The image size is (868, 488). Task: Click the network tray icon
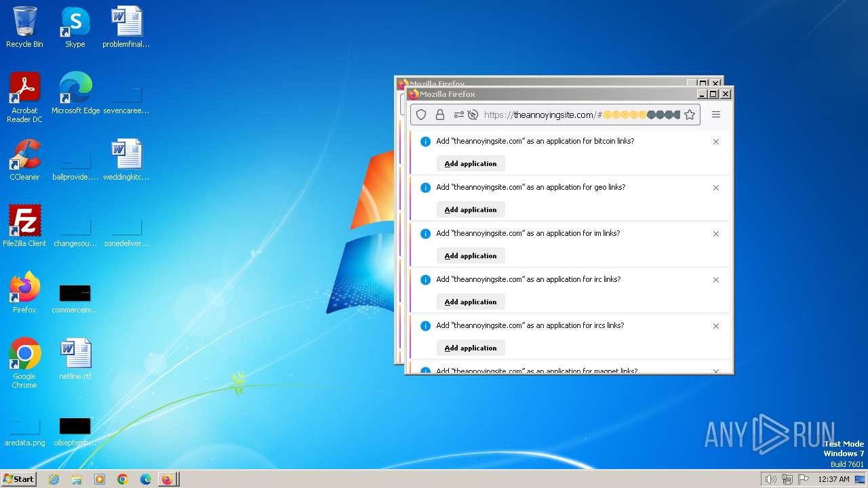(x=787, y=479)
